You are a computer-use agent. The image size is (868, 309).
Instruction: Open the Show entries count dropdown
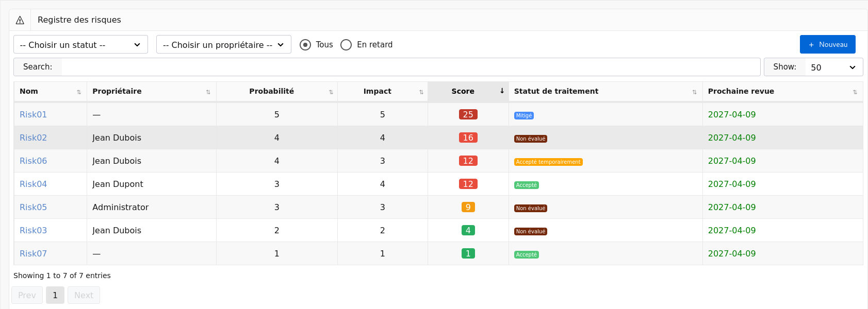[833, 67]
